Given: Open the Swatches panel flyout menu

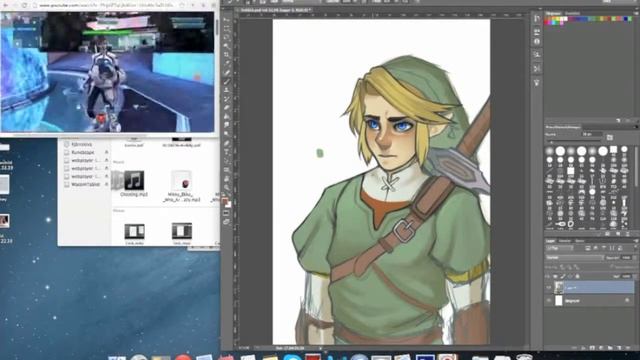Looking at the screenshot, I should pos(636,13).
